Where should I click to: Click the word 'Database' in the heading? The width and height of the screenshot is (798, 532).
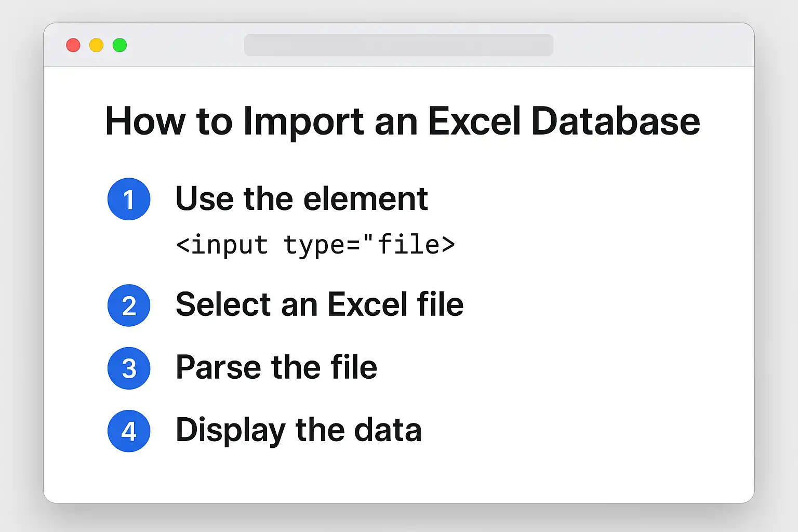coord(616,121)
